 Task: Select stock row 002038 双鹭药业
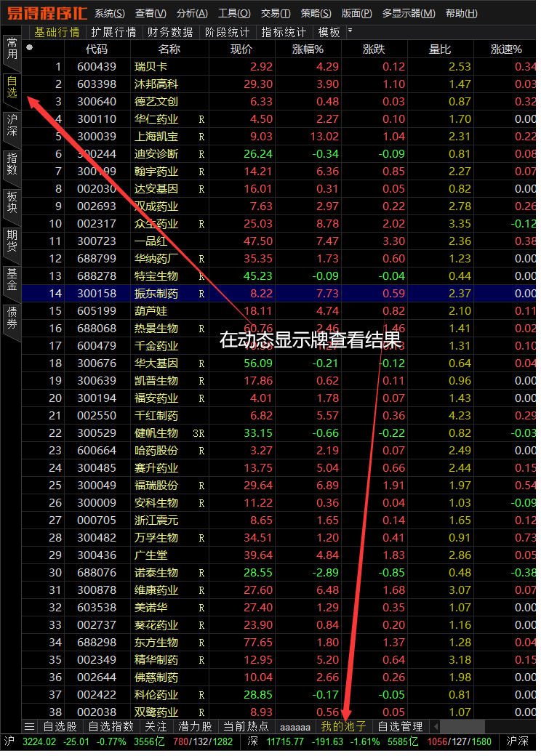pyautogui.click(x=278, y=712)
